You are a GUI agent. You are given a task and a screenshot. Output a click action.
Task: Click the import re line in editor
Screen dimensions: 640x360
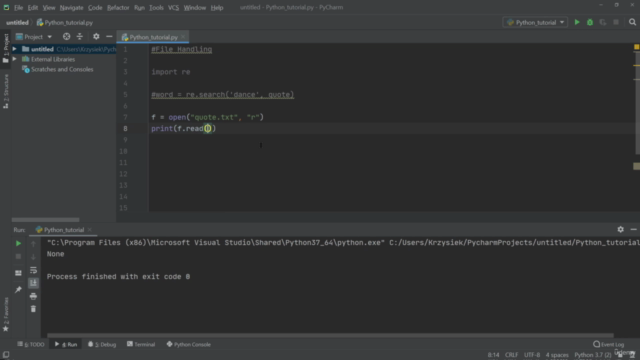[171, 72]
